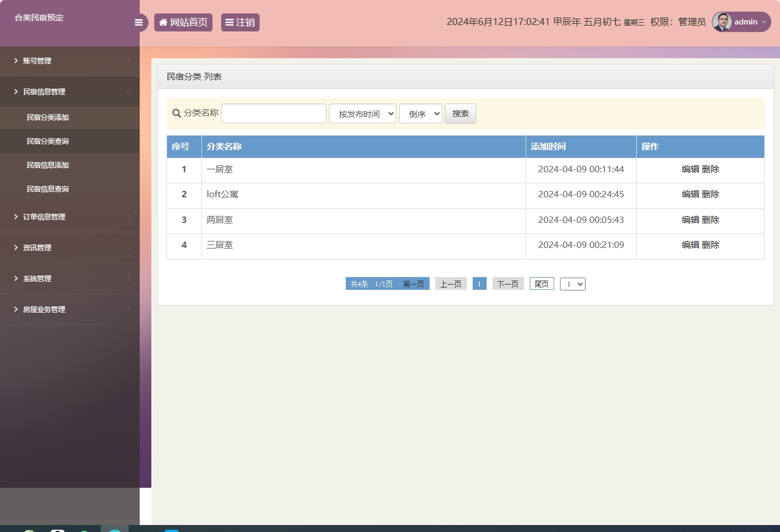Screen dimensions: 780x532
Task: Collapse the 民宿信息管理 menu section
Action: [x=45, y=91]
